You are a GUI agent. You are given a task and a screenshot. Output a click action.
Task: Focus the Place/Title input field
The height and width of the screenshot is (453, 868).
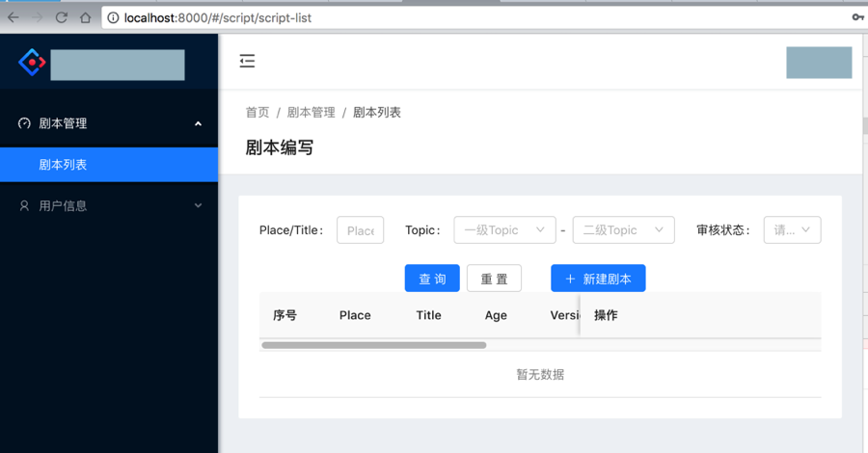click(361, 230)
